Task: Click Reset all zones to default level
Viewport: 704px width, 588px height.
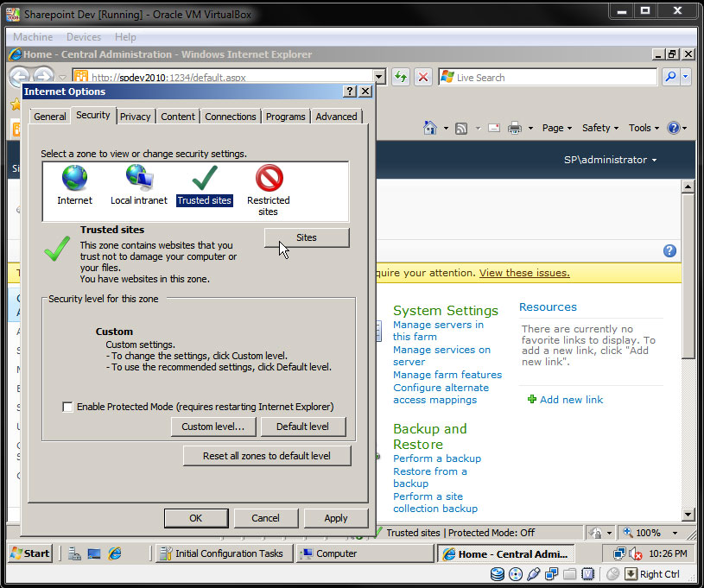Action: tap(267, 456)
